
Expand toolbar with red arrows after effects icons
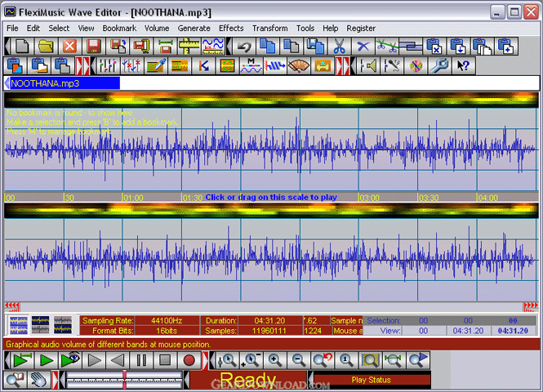point(342,66)
